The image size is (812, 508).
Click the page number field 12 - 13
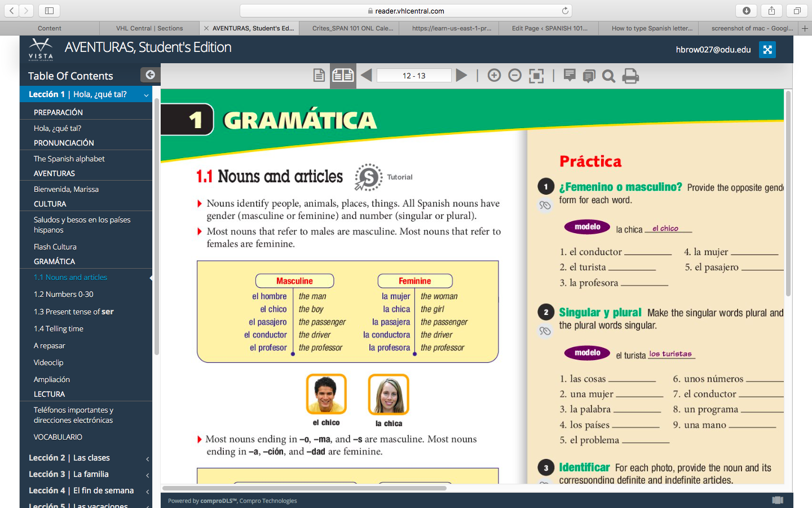(x=414, y=76)
